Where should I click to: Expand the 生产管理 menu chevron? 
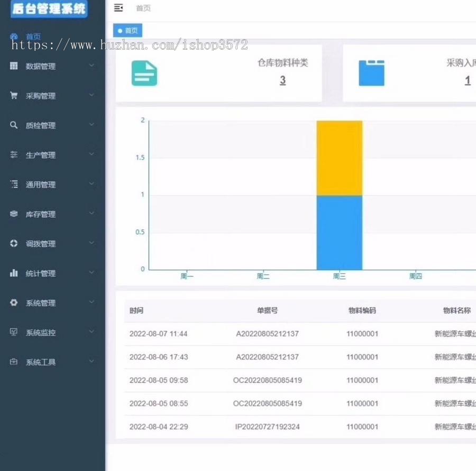91,154
